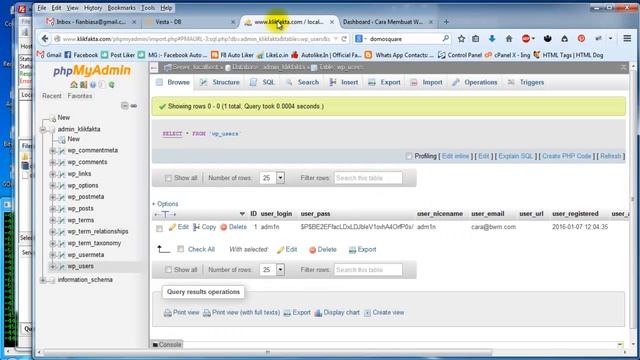Screen dimensions: 640x360
Task: Open the Bookmarks menu
Action: [122, 8]
